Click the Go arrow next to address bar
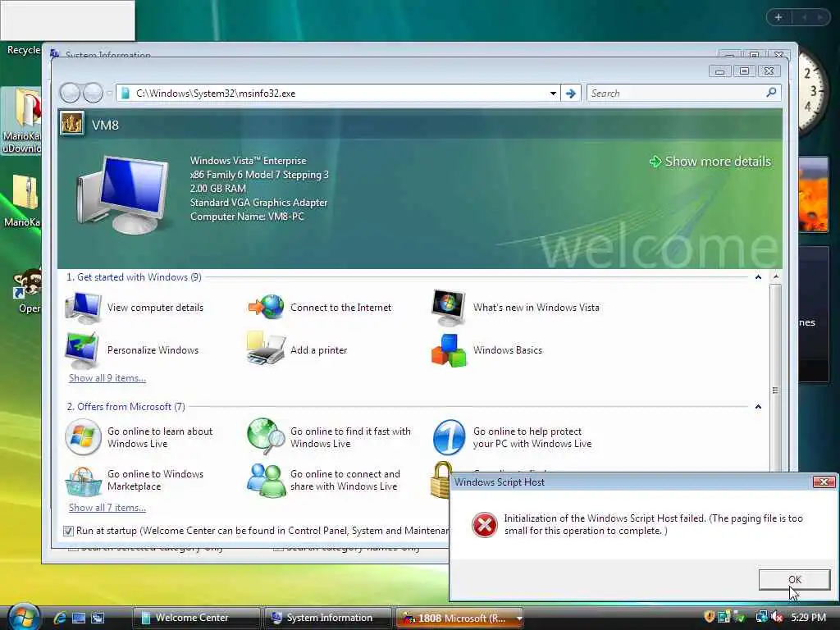The image size is (840, 630). click(x=571, y=94)
